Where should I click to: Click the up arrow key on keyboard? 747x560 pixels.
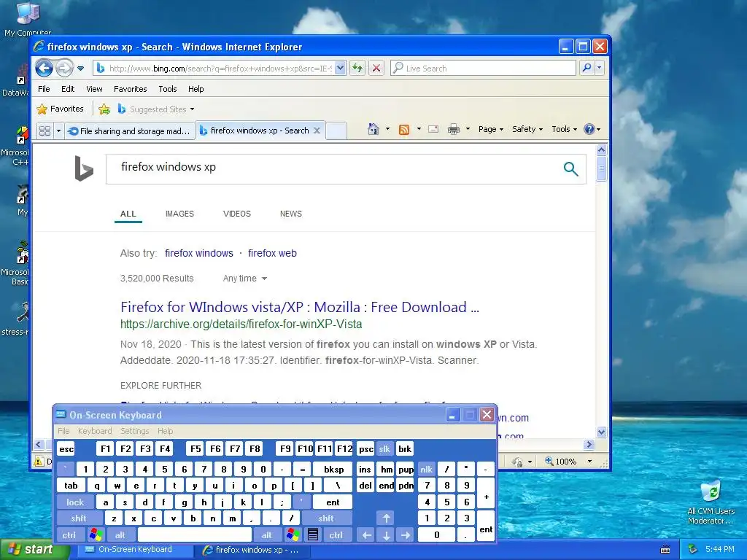coord(387,518)
